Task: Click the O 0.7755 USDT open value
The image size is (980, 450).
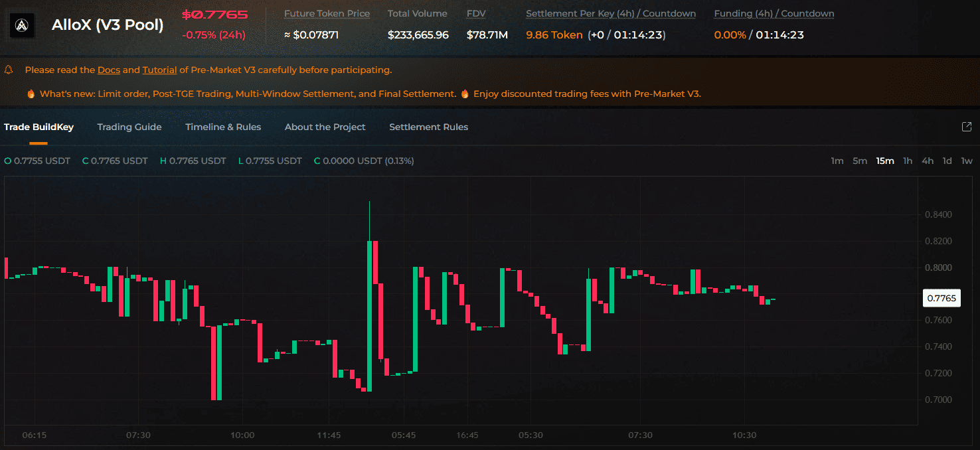Action: click(x=37, y=161)
